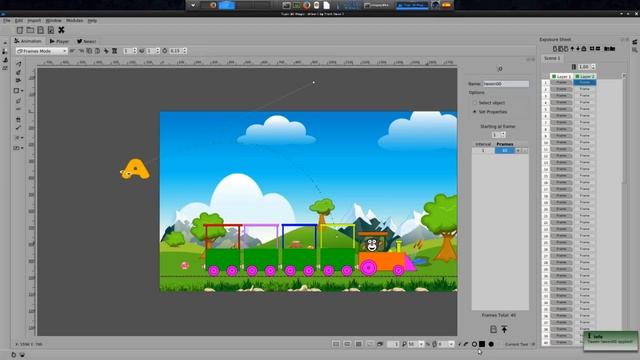
Task: Open the Window menu
Action: (53, 20)
